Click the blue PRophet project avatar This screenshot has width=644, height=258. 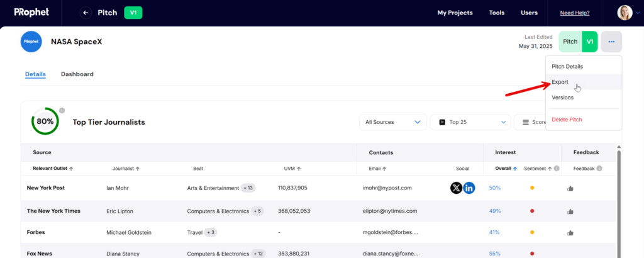coord(31,42)
